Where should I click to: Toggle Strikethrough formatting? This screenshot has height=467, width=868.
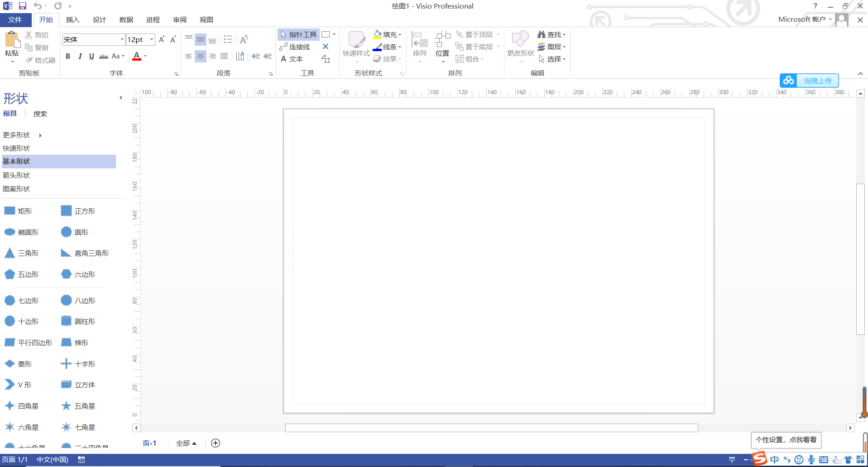[x=104, y=56]
